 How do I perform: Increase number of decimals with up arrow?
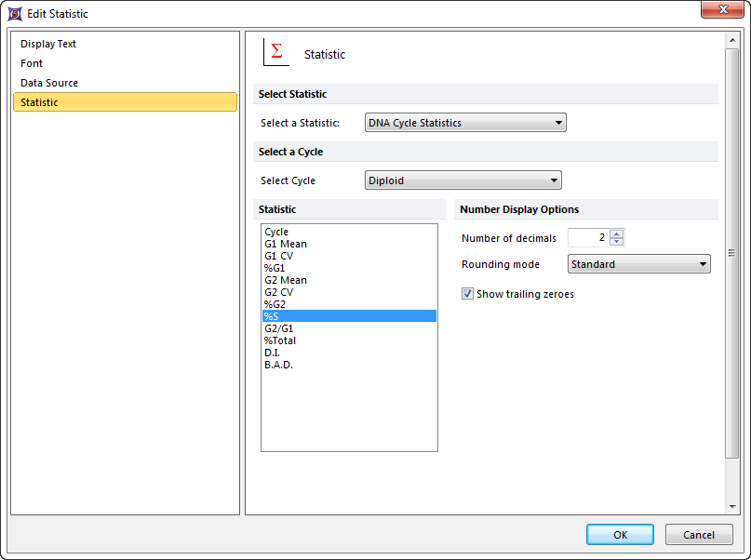(x=617, y=233)
